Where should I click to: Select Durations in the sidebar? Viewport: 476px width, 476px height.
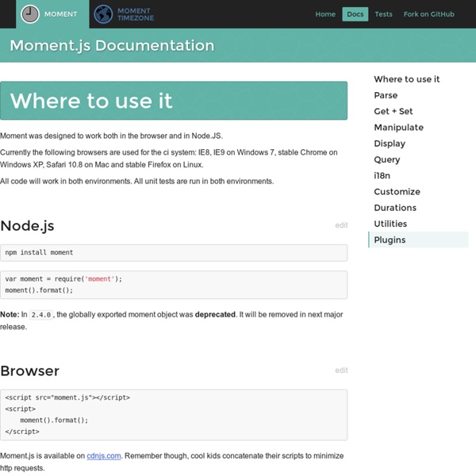395,208
